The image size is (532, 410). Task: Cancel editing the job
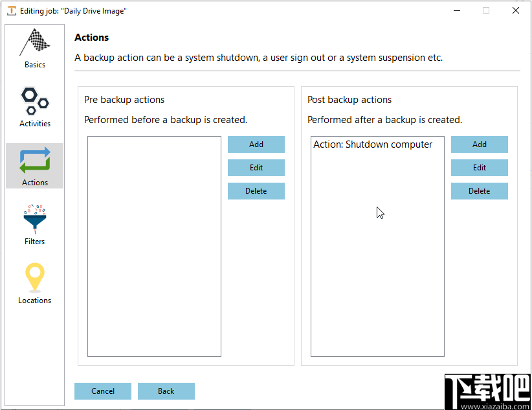pyautogui.click(x=103, y=391)
